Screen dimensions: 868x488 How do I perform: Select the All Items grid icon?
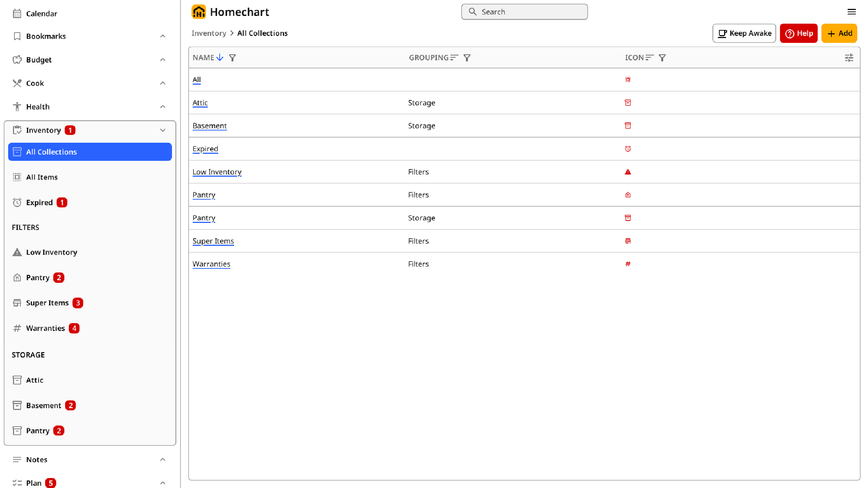[17, 177]
